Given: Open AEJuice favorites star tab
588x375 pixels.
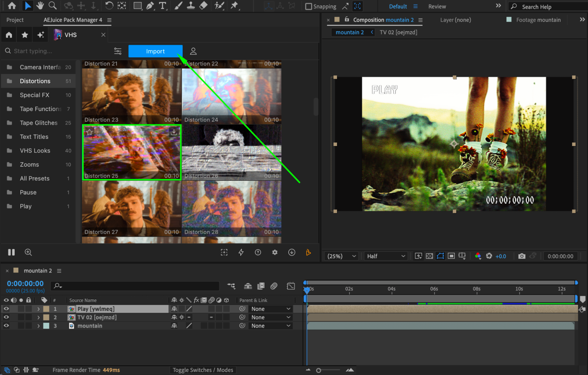Looking at the screenshot, I should point(25,35).
